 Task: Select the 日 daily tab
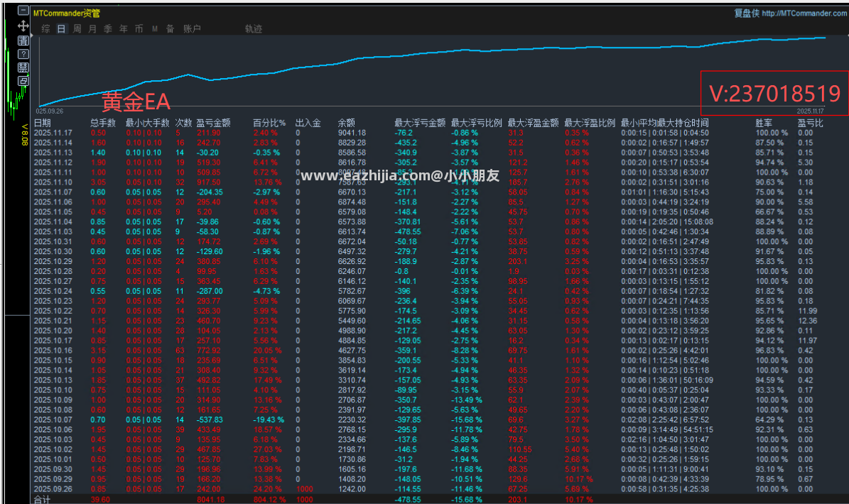point(61,28)
